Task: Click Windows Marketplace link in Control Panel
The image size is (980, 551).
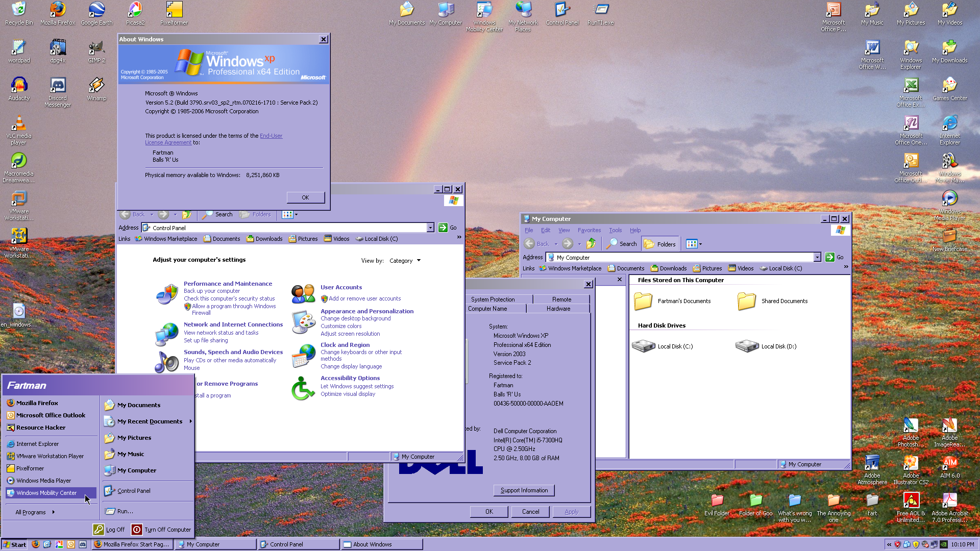Action: 166,239
